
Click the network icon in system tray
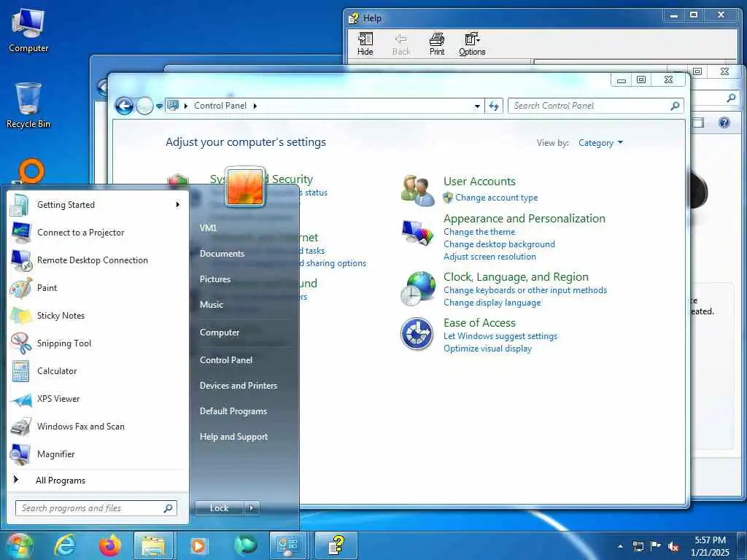tap(638, 547)
